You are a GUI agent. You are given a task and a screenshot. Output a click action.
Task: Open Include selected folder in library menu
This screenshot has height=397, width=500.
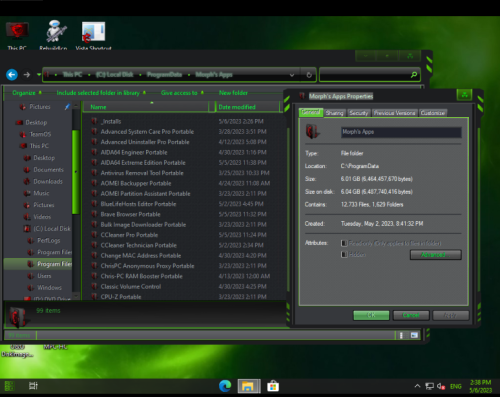coord(101,93)
